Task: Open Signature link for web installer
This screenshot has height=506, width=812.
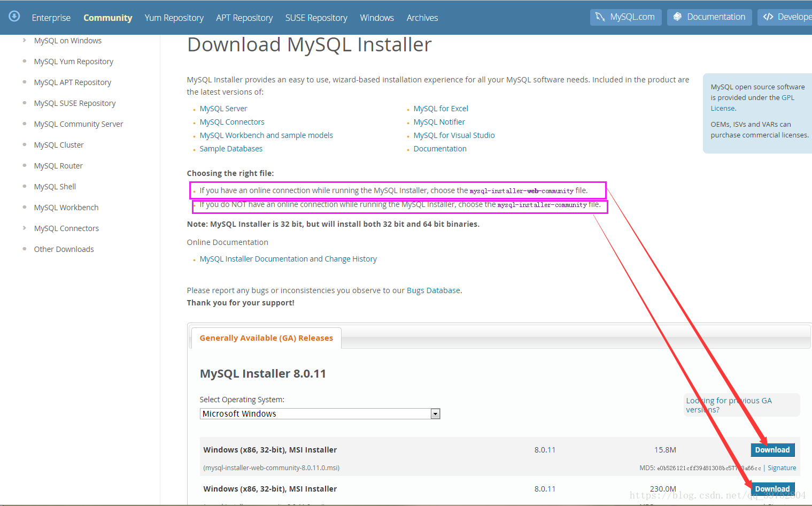Action: 782,468
